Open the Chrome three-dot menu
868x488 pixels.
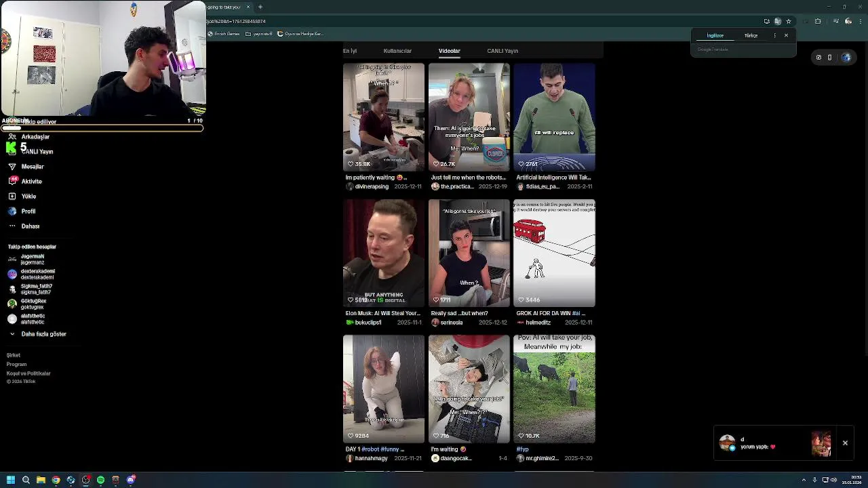click(x=859, y=21)
